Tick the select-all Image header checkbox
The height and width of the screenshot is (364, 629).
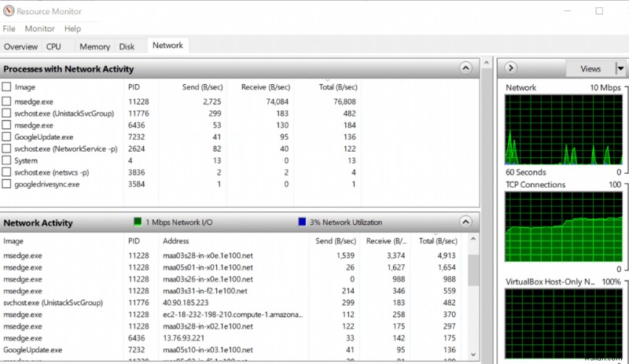[x=6, y=86]
